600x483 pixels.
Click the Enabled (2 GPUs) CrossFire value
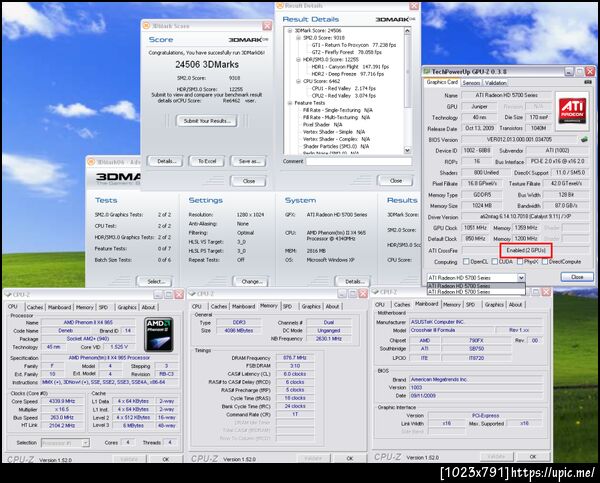526,250
